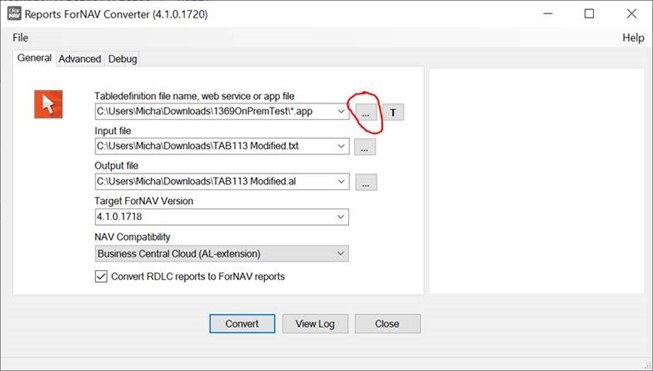This screenshot has width=653, height=371.
Task: Toggle Convert RDLC reports to ForNAV reports
Action: click(x=101, y=276)
